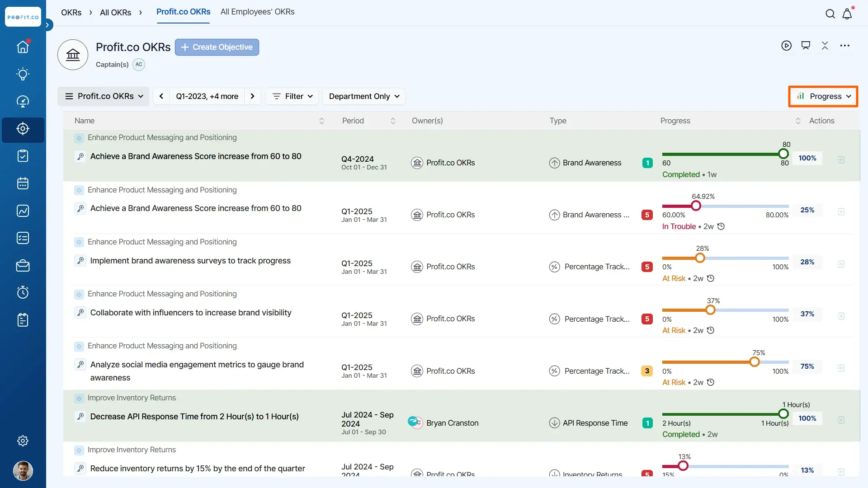Open the briefcase sidebar icon
Screen dimensions: 868x488
[23, 266]
